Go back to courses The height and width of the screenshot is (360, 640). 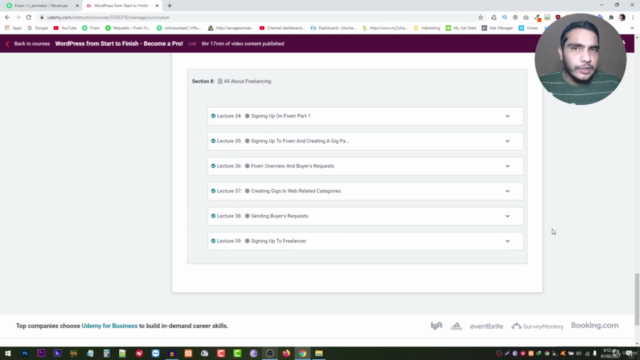(x=32, y=44)
